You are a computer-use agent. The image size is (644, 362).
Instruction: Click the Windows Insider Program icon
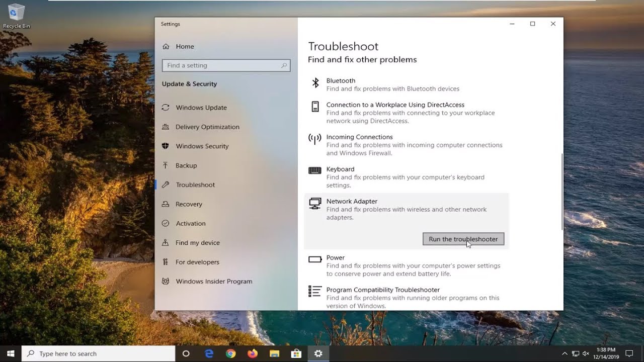point(165,281)
